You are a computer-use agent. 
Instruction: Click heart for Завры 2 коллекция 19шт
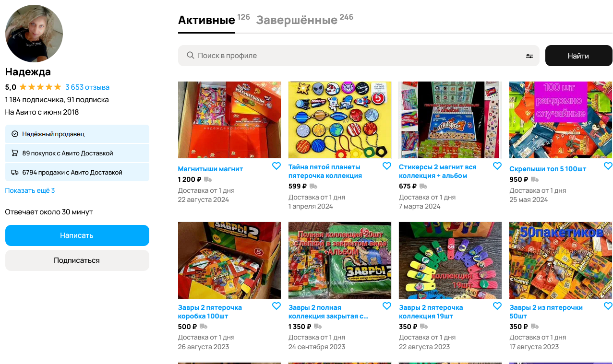[x=497, y=306]
